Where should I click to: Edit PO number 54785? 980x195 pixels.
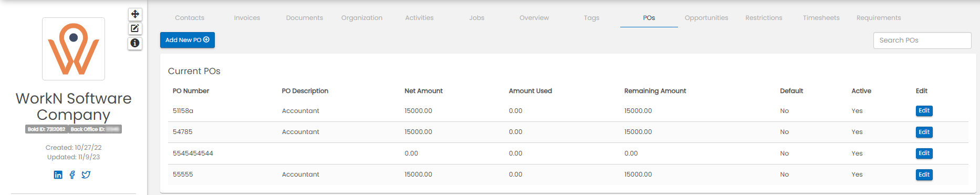coord(924,132)
